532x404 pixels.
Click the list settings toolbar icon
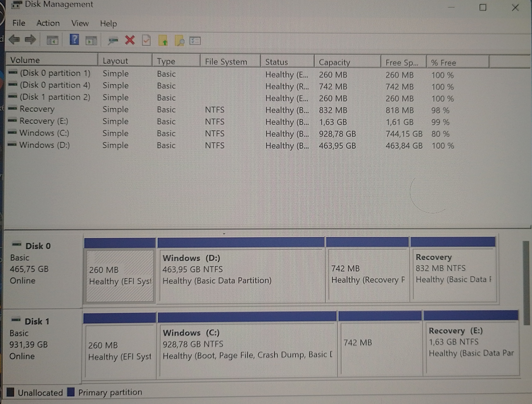[x=195, y=41]
